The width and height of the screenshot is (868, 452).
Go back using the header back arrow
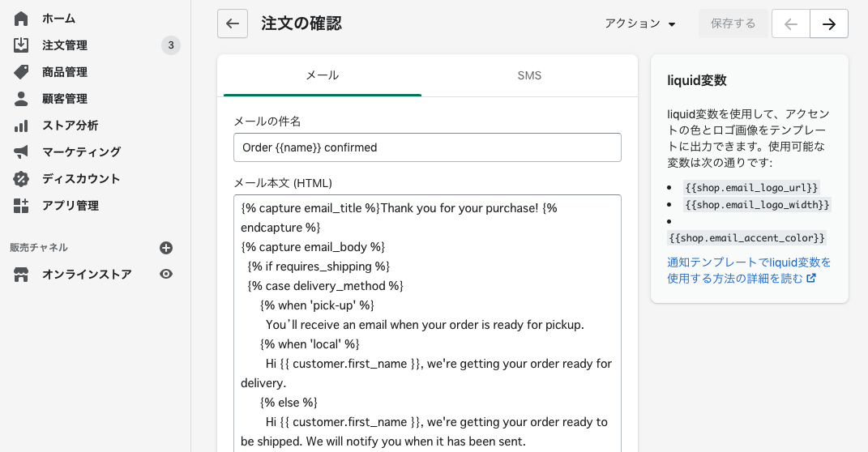(233, 24)
